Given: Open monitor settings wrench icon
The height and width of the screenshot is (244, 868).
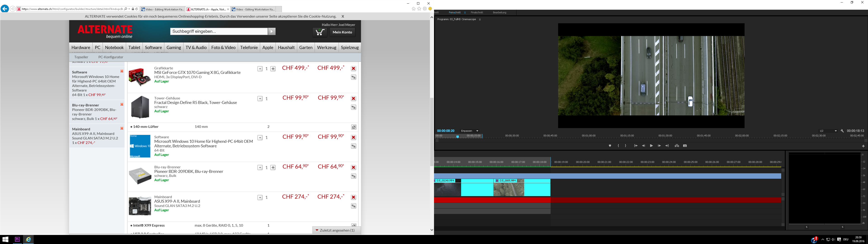Looking at the screenshot, I should [842, 131].
